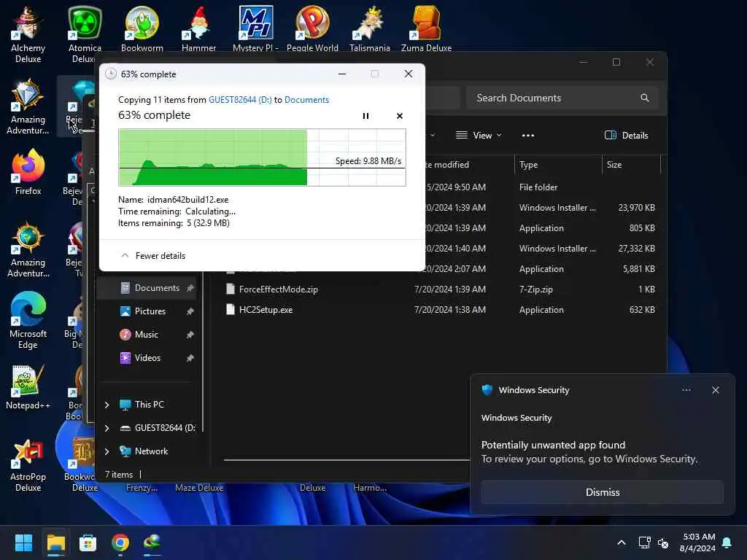The width and height of the screenshot is (747, 560).
Task: Select the 632 KB size cell
Action: coord(642,309)
